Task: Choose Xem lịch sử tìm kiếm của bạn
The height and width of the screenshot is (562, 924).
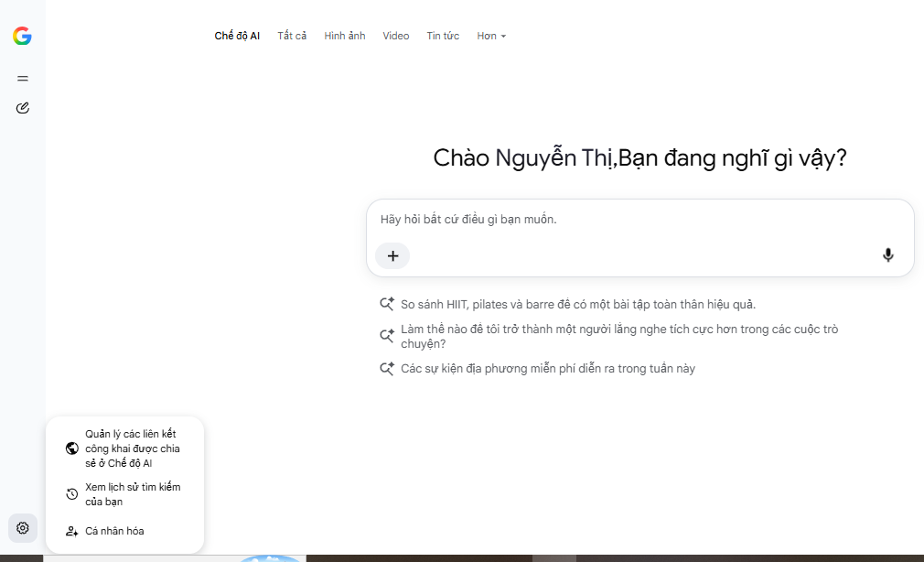Action: coord(124,494)
